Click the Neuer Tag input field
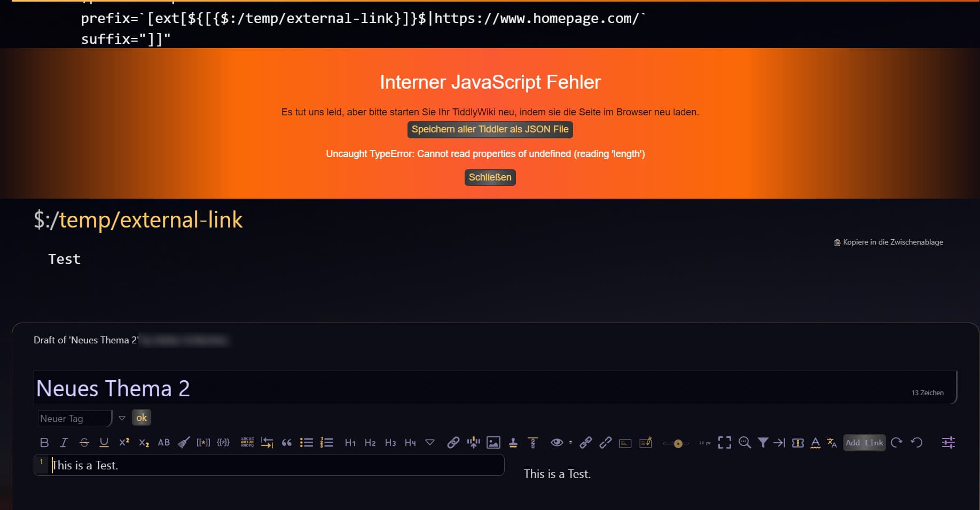 (x=74, y=419)
